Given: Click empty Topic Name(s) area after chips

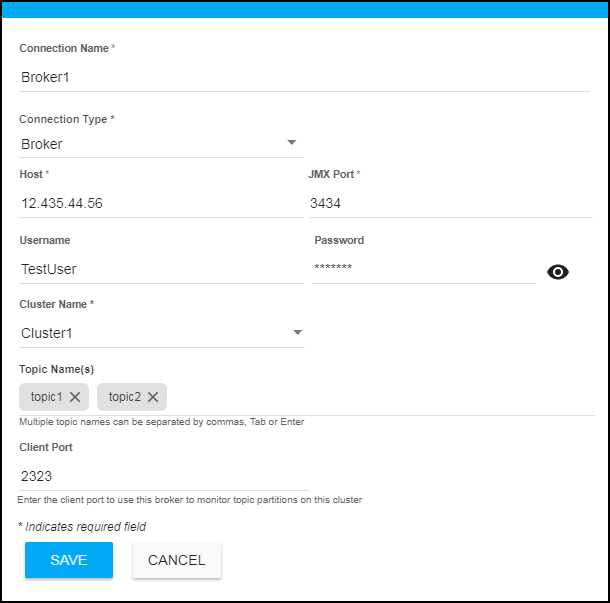Looking at the screenshot, I should point(380,397).
